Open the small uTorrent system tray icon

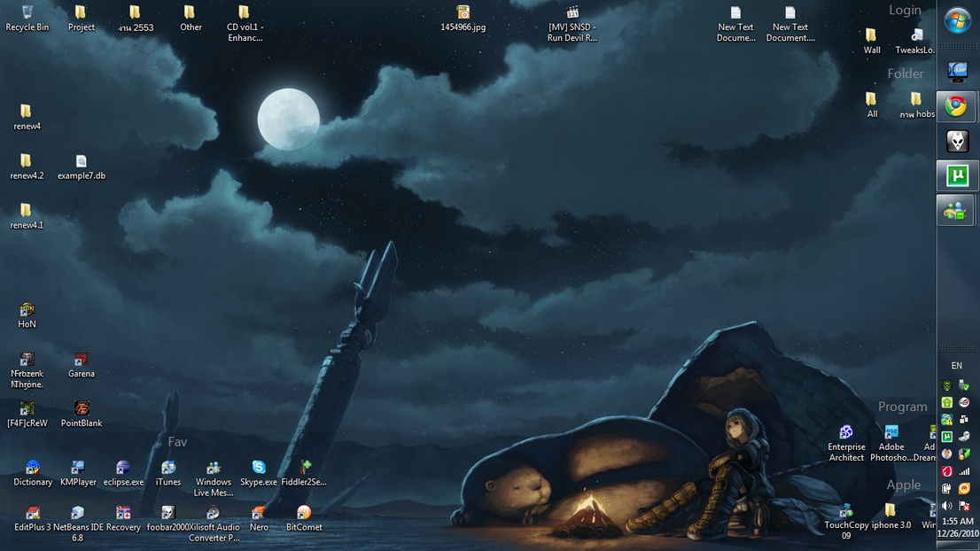947,437
